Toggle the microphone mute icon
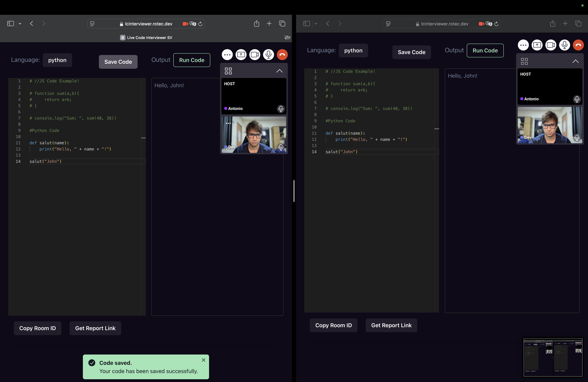 (x=268, y=54)
